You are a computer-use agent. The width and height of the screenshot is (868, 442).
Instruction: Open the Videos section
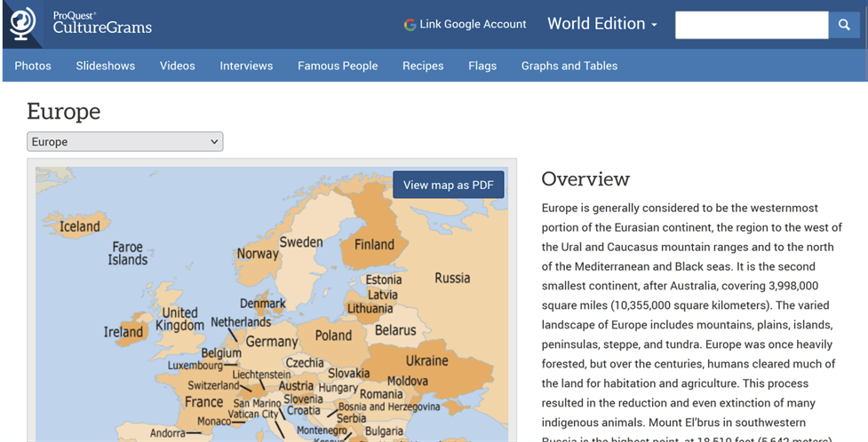(178, 66)
